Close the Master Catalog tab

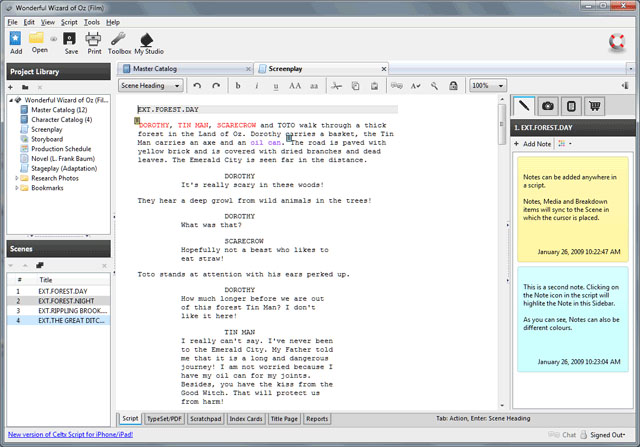coord(248,69)
